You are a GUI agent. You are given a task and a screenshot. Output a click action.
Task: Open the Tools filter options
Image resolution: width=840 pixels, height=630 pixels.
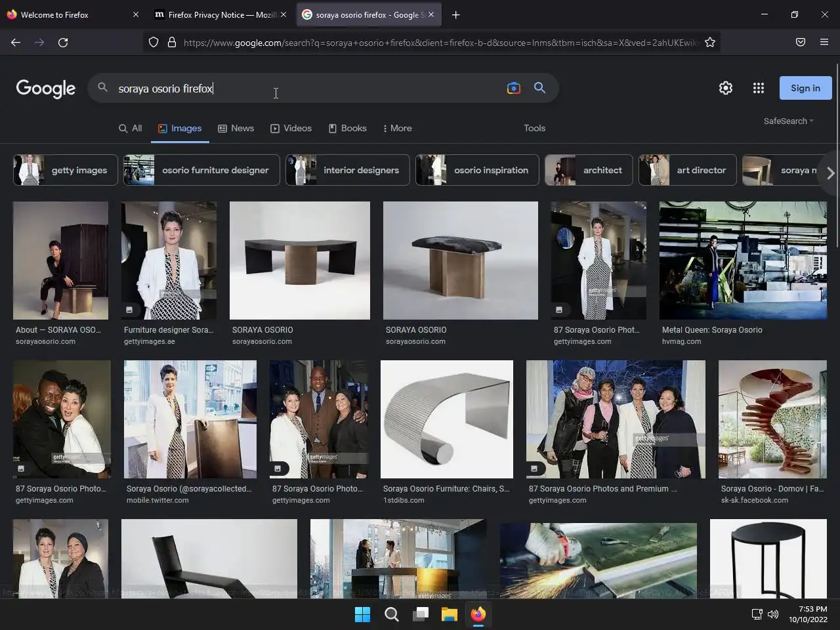pos(534,129)
